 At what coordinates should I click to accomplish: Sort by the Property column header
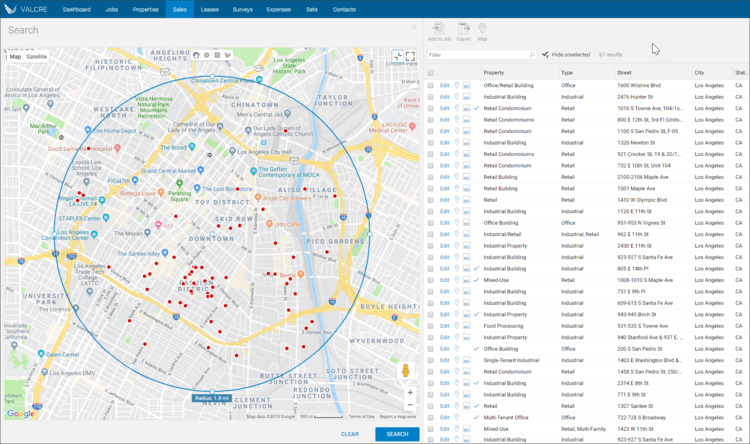[494, 73]
